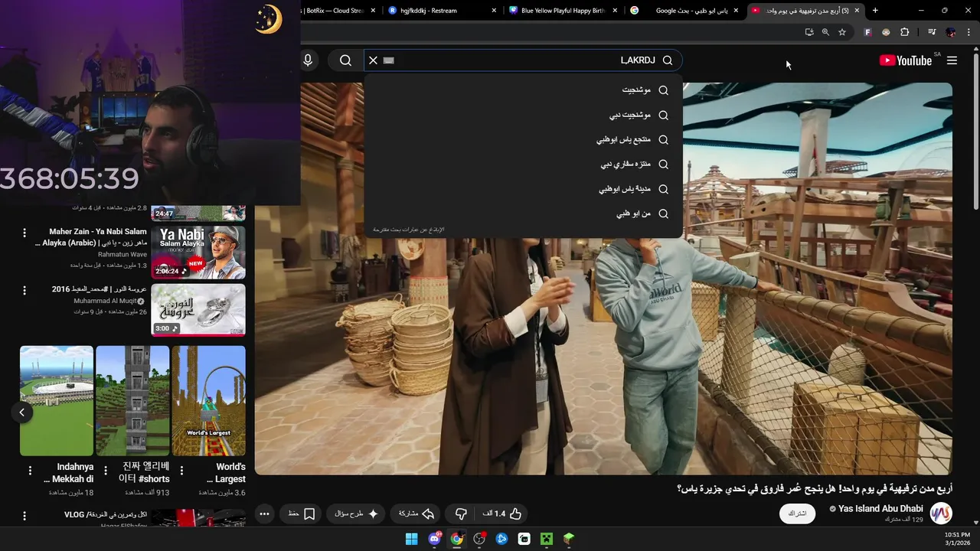Open the World's Largest roller coaster short
Image resolution: width=980 pixels, height=551 pixels.
[209, 401]
